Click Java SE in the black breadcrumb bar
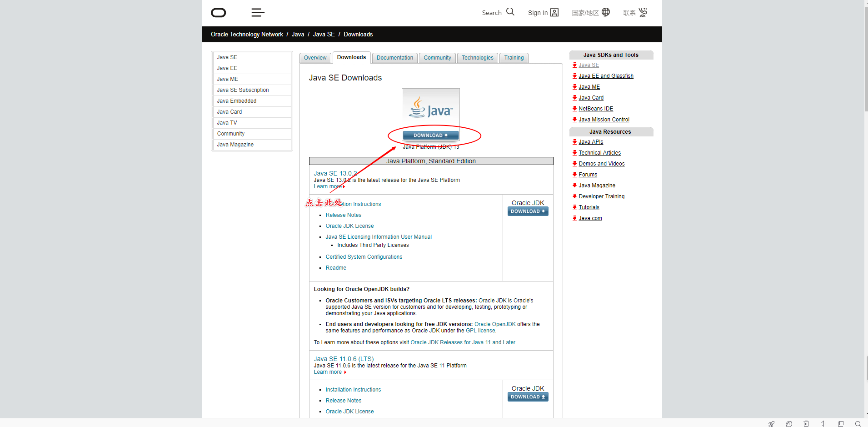Viewport: 868px width, 427px height. 324,34
